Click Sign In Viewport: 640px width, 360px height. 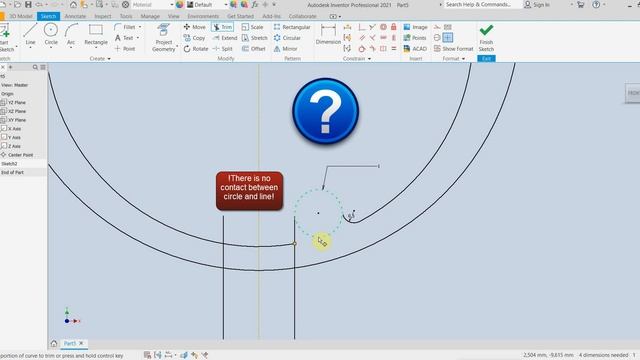536,5
